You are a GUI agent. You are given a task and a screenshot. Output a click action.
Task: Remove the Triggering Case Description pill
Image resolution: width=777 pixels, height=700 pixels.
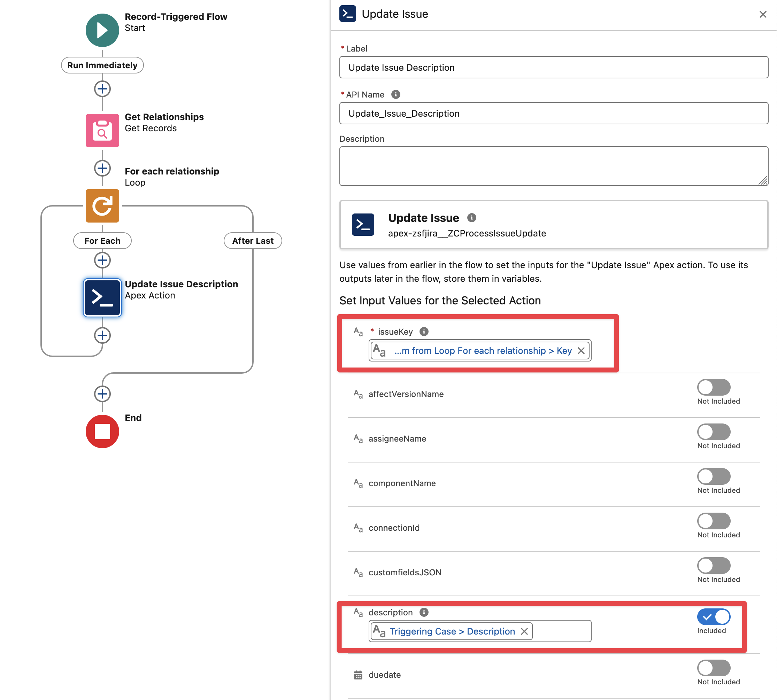pyautogui.click(x=524, y=631)
